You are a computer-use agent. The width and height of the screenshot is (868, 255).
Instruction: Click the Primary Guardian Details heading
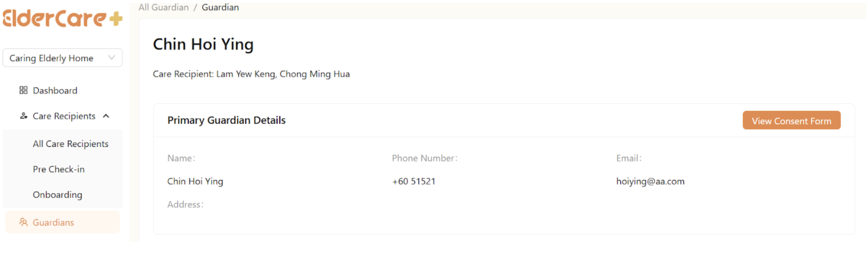(x=226, y=120)
